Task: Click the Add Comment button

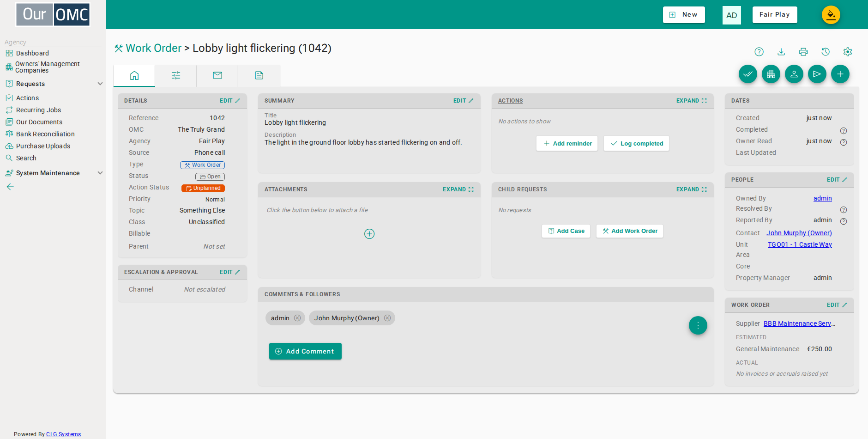Action: (x=305, y=351)
